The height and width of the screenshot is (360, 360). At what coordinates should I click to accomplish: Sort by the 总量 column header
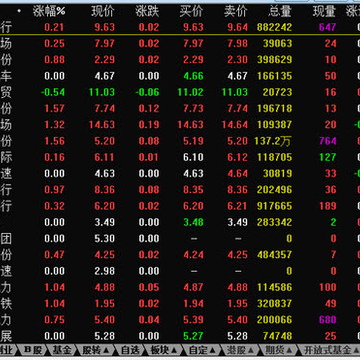(x=280, y=11)
